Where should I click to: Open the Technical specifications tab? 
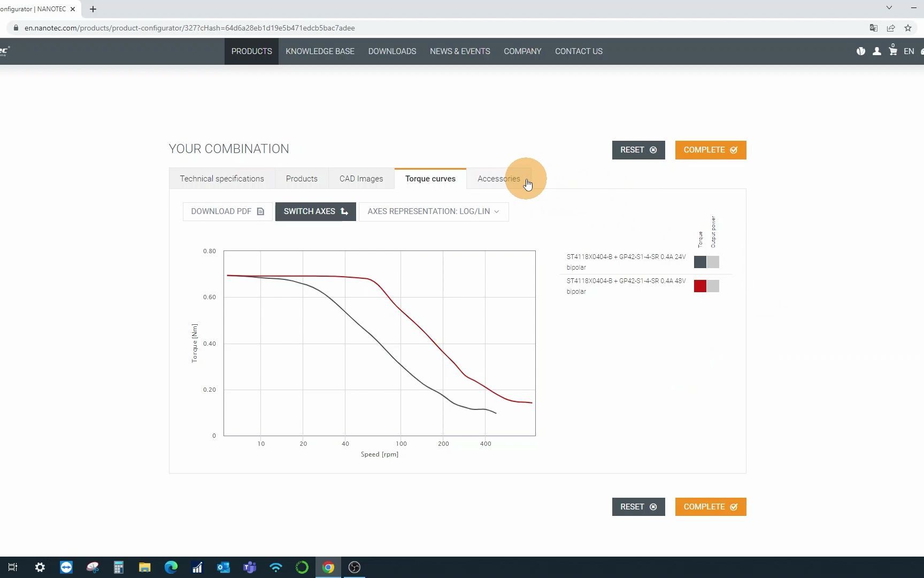(222, 179)
